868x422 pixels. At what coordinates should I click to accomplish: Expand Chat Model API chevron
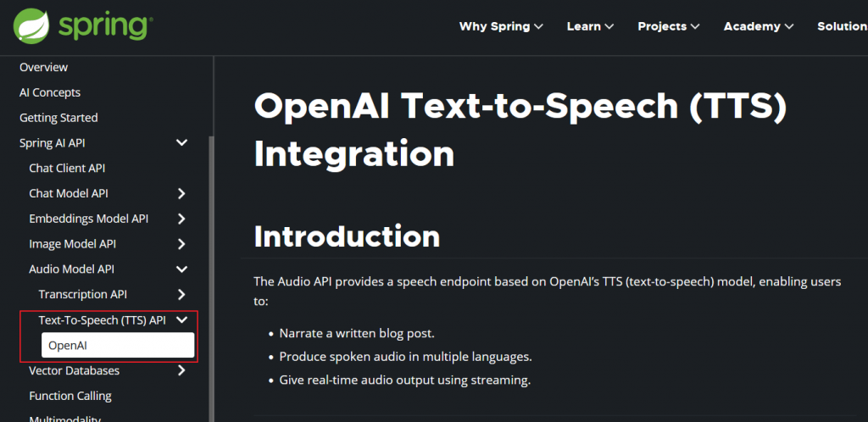181,193
